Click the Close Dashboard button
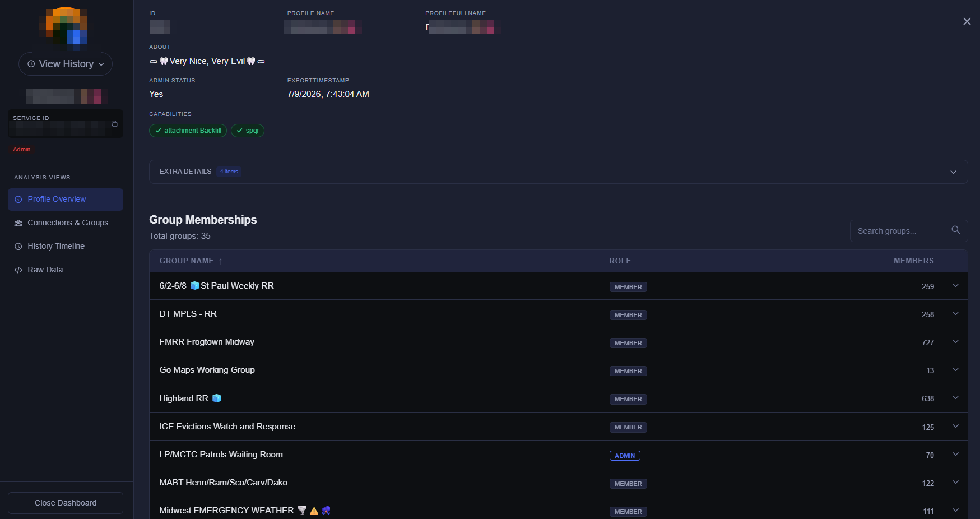Viewport: 980px width, 519px height. click(66, 503)
